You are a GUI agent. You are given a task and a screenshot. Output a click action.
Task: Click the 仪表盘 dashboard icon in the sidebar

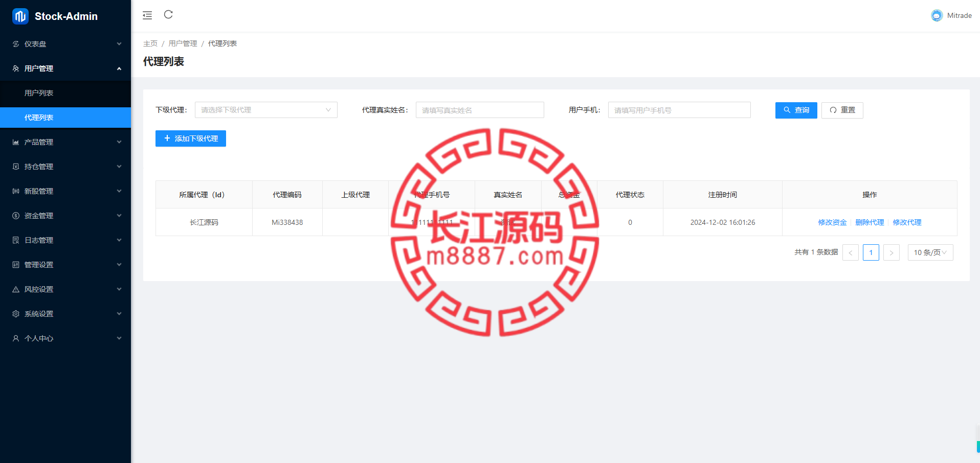16,44
